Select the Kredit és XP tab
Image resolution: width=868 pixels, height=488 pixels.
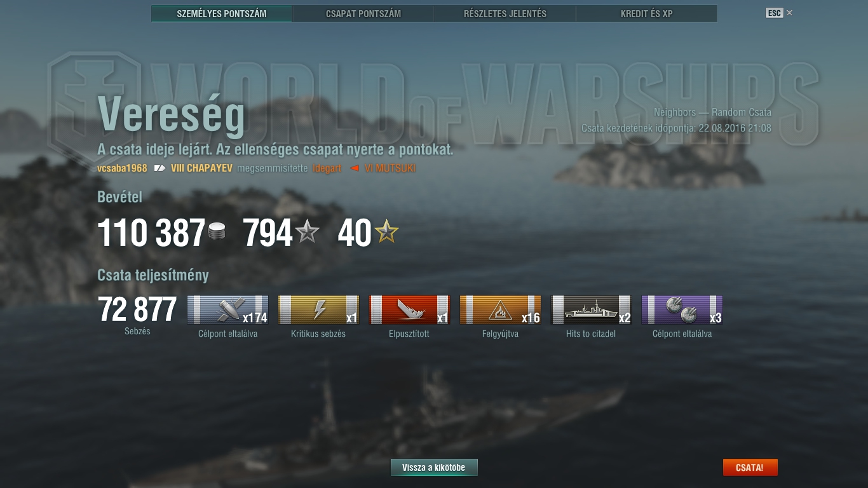[x=646, y=13]
